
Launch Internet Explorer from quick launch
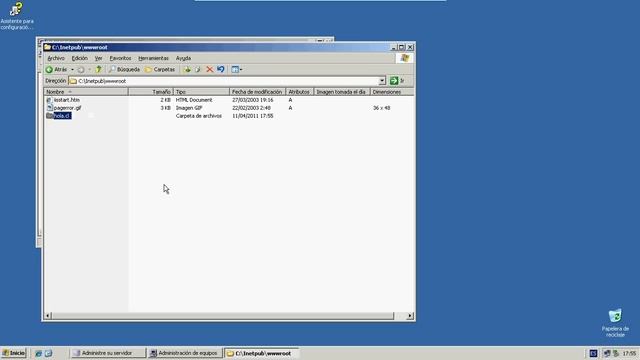(x=39, y=353)
